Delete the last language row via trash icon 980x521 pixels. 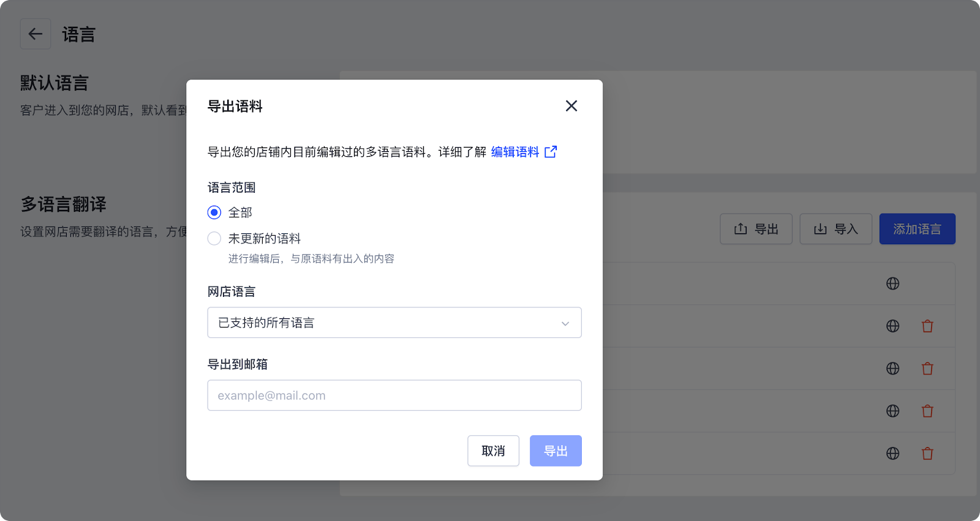[x=927, y=454]
